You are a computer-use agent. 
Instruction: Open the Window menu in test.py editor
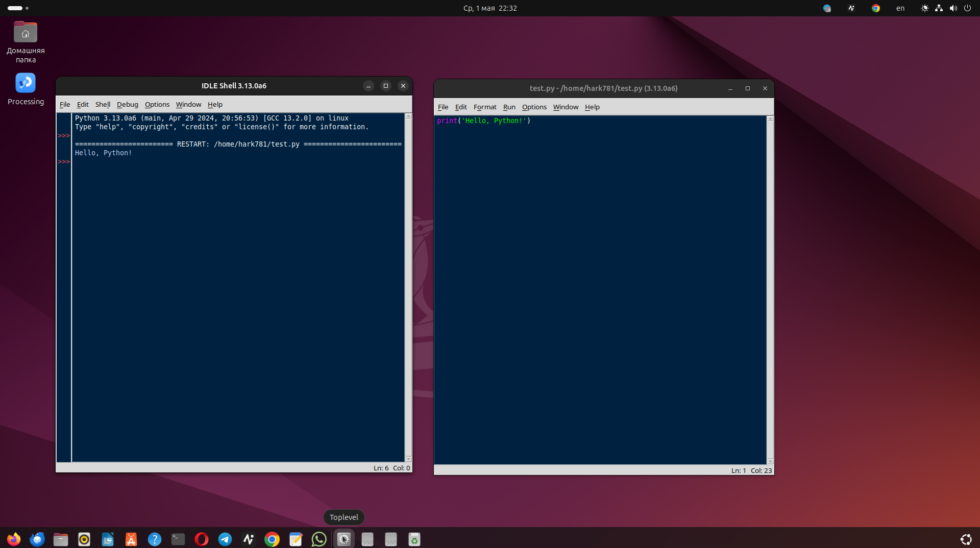point(566,107)
